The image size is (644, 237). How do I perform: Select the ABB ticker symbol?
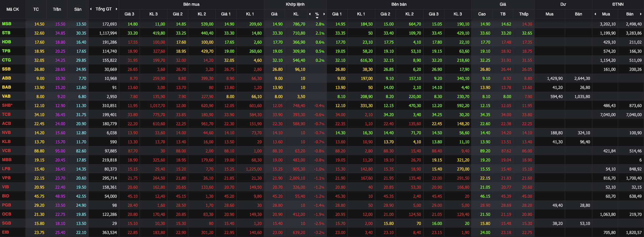pos(7,78)
